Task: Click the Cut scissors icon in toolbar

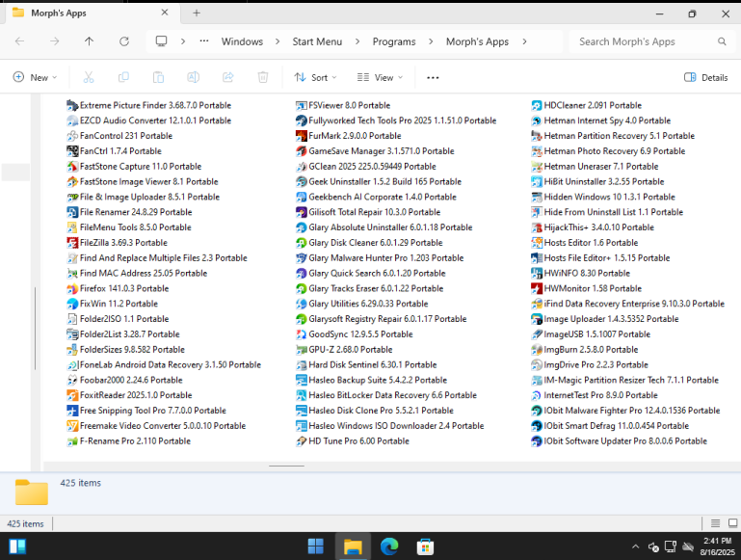Action: (89, 77)
